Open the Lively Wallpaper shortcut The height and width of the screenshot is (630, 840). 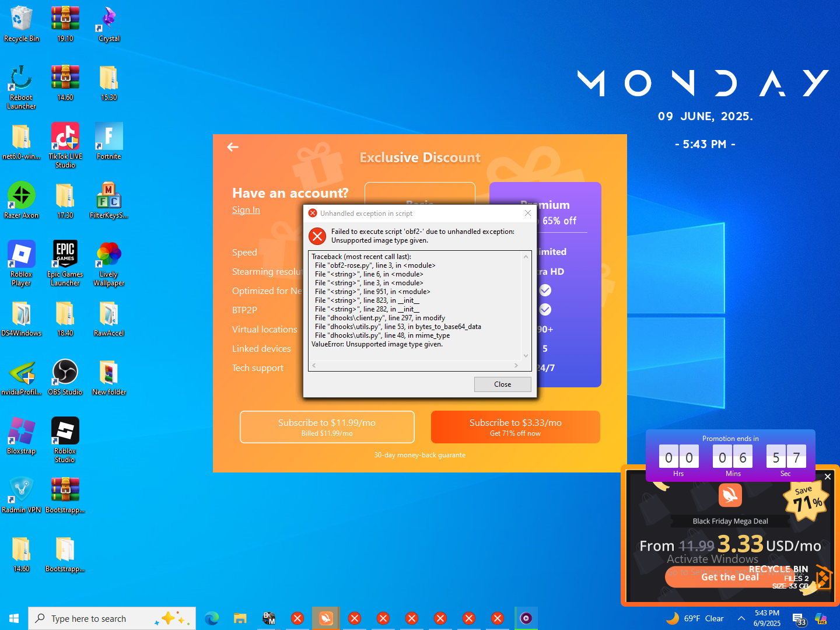(x=109, y=264)
